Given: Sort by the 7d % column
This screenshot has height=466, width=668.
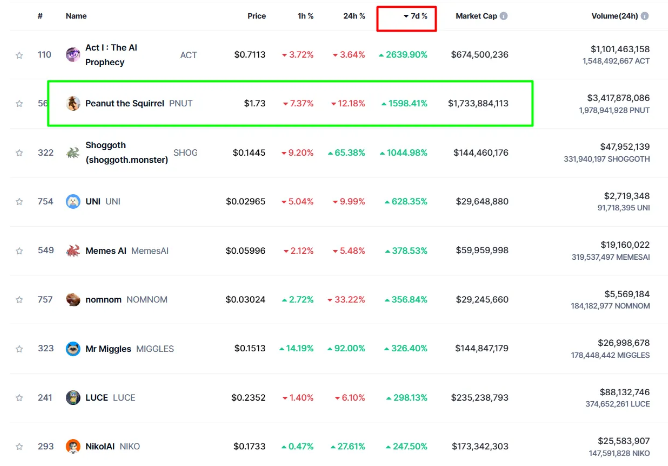Looking at the screenshot, I should pos(415,16).
